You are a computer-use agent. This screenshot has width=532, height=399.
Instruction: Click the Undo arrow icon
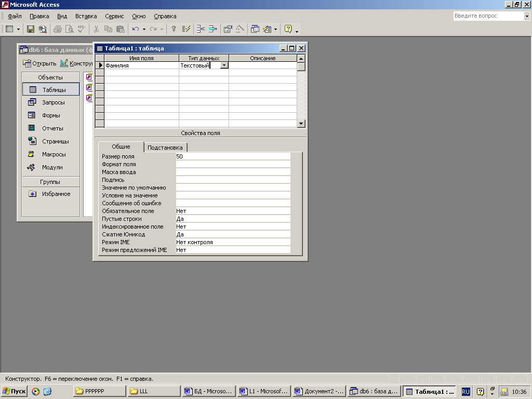136,29
